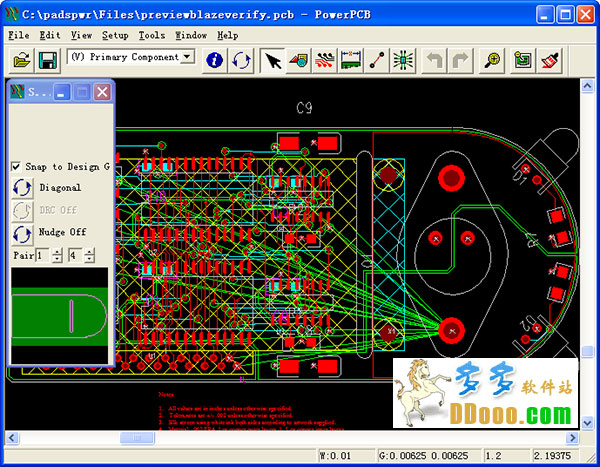This screenshot has width=600, height=467.
Task: Click the undo arrow button
Action: tap(434, 60)
